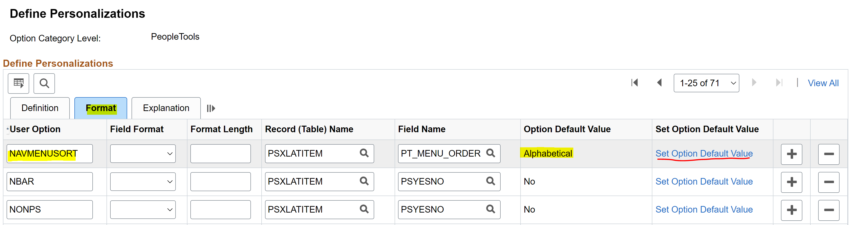Viewport: 868px width, 225px height.
Task: Expand Field Format dropdown for NBAR
Action: tap(143, 182)
